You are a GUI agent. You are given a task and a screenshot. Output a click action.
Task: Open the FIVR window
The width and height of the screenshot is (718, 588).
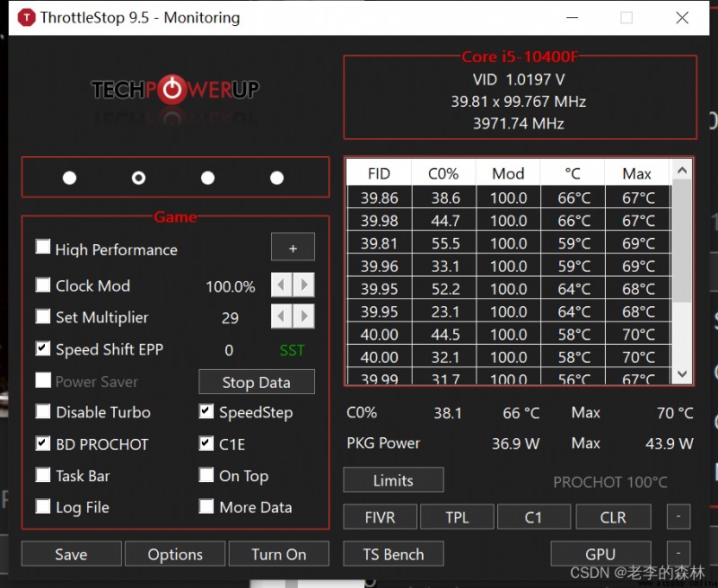click(x=380, y=517)
